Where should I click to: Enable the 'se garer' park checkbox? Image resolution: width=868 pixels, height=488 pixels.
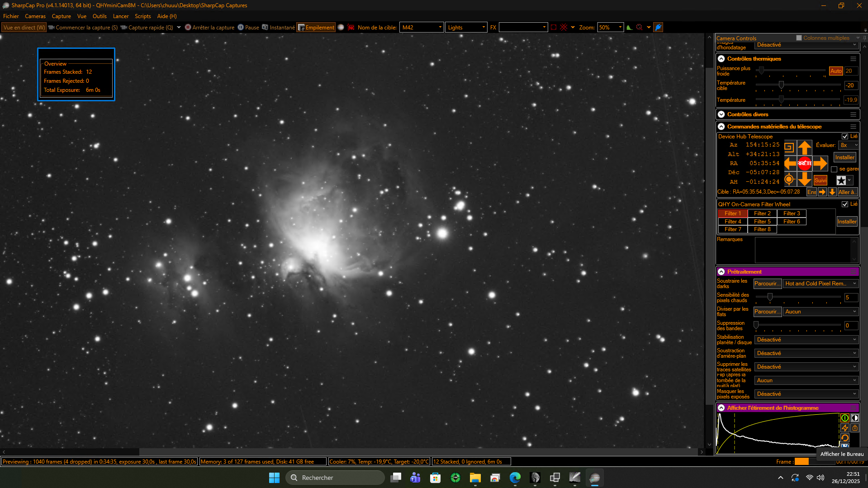pos(834,169)
